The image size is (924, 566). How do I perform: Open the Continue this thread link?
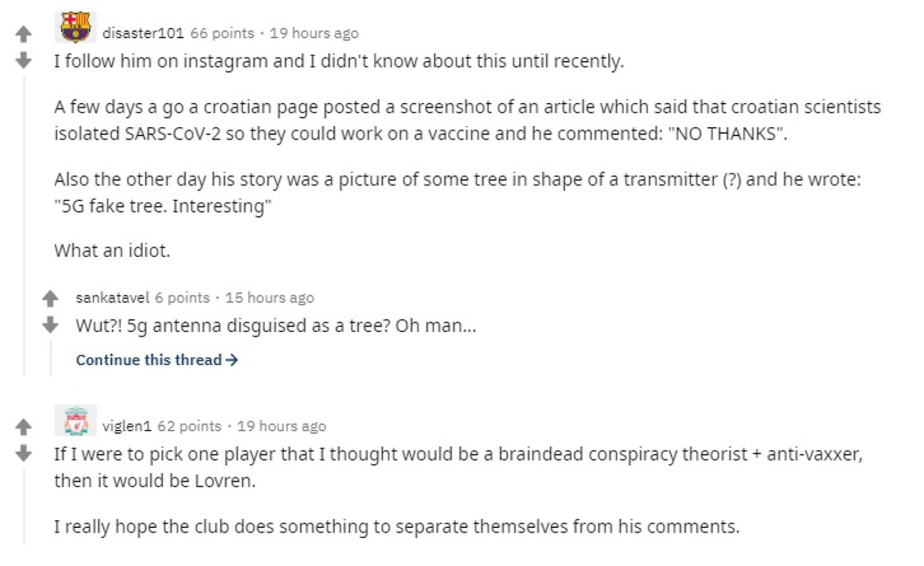[x=149, y=360]
